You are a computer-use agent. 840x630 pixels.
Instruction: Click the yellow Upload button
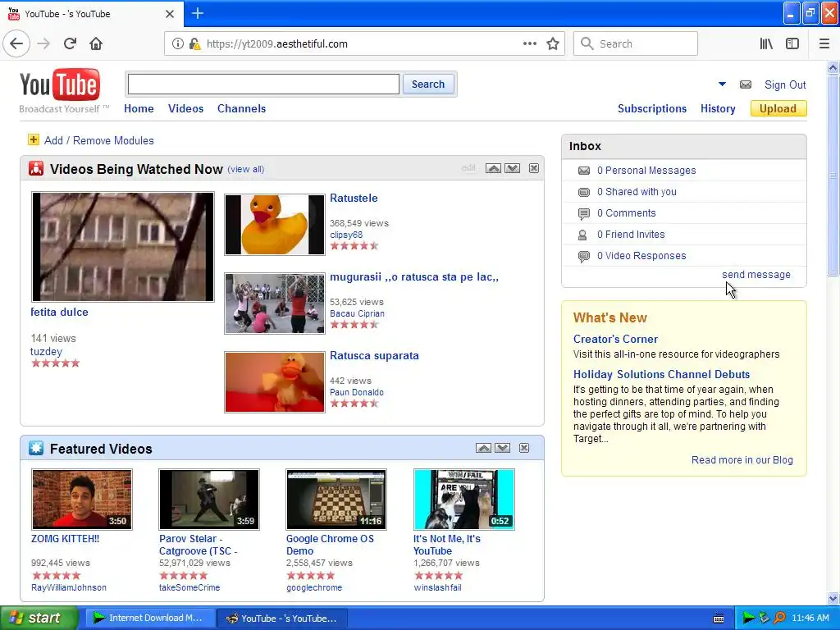pos(778,108)
